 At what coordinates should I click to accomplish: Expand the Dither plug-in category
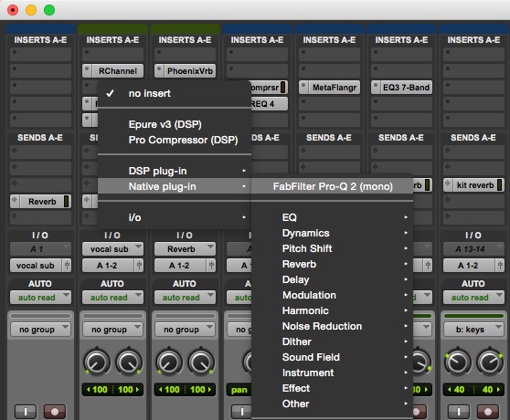tap(332, 341)
